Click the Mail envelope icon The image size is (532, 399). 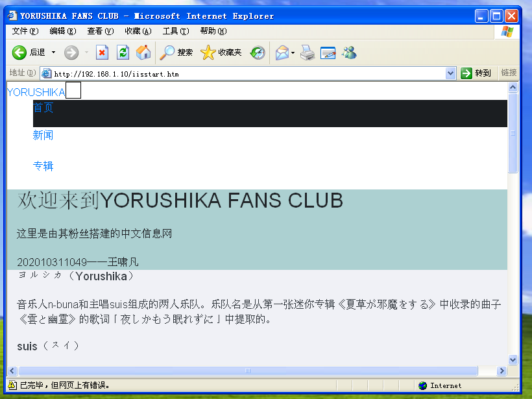click(x=282, y=53)
